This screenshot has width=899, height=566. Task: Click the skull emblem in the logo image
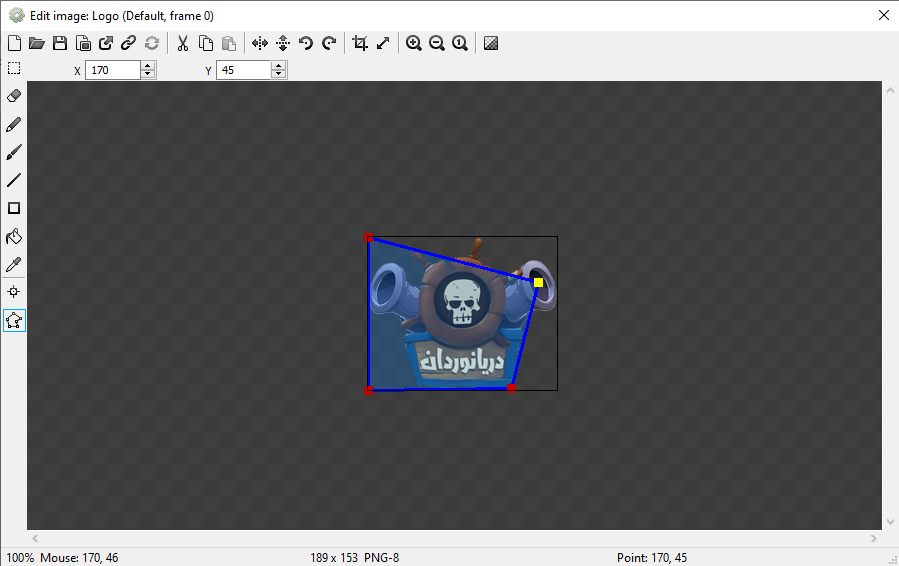(462, 302)
